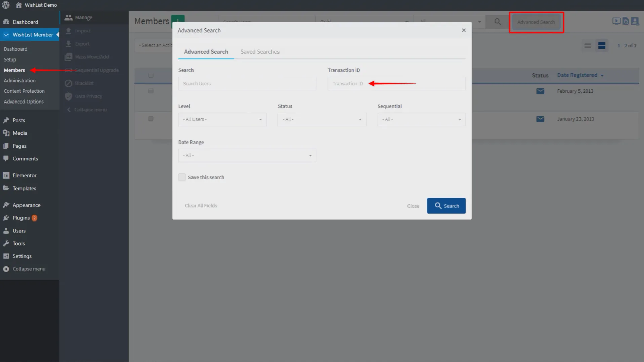Click Clear All Fields link

pyautogui.click(x=201, y=206)
